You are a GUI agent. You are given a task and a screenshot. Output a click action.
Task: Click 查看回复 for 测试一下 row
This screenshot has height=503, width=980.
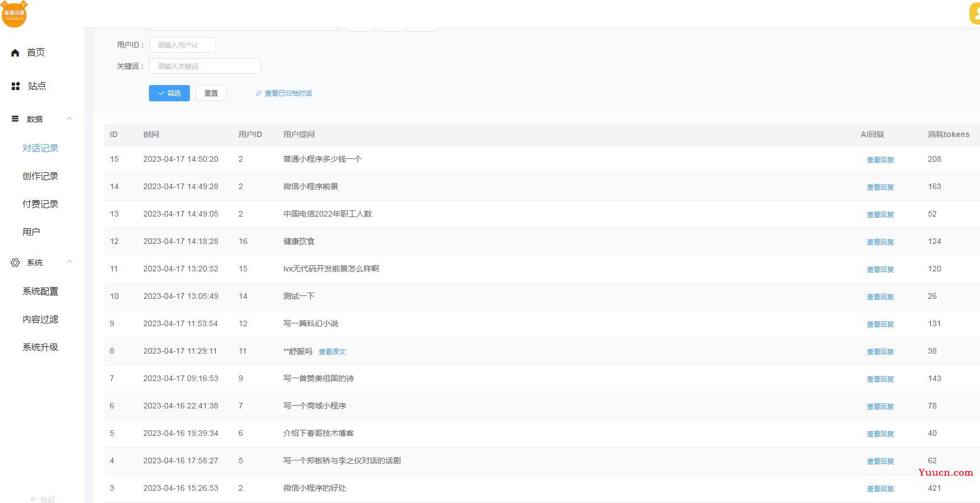point(880,297)
